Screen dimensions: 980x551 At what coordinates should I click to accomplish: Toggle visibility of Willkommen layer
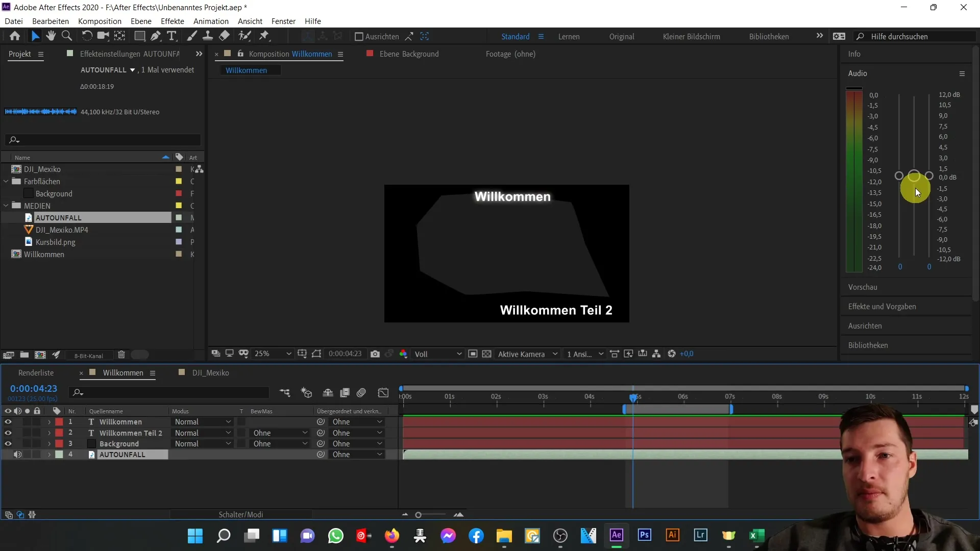coord(8,421)
